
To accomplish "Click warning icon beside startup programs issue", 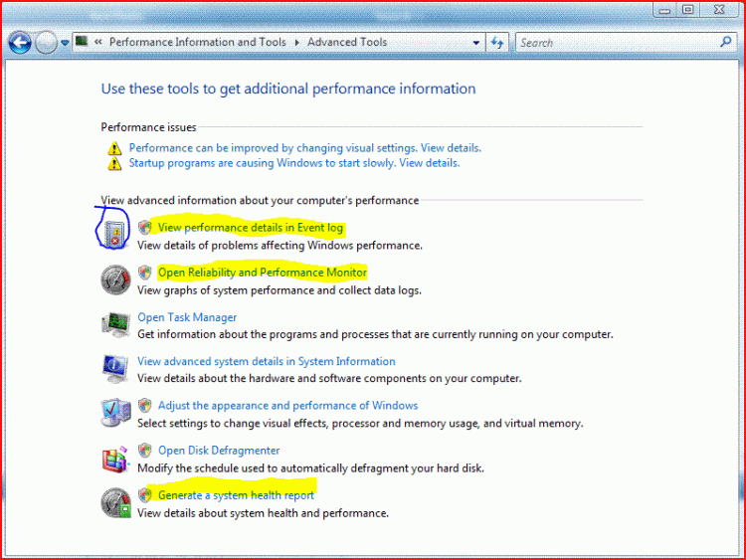I will 114,164.
